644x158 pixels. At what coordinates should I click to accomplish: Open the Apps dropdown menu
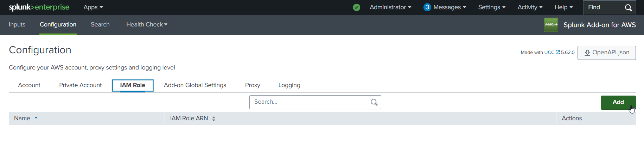(93, 7)
